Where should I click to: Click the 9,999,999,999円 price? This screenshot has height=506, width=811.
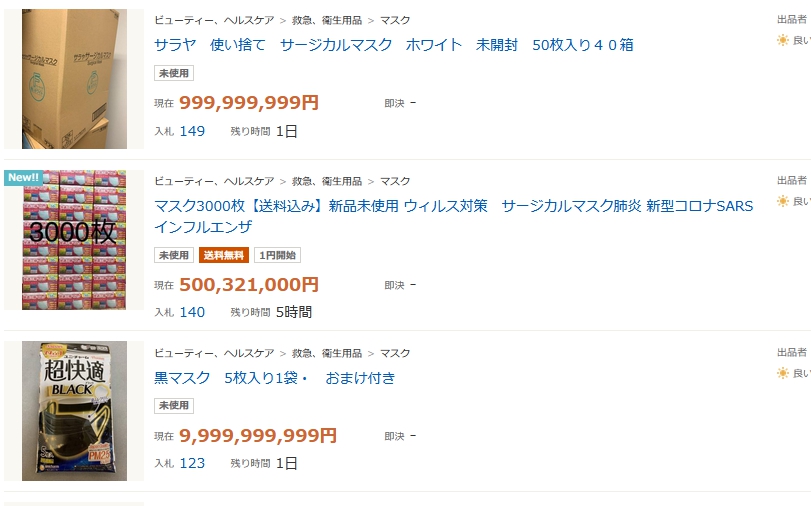(258, 436)
